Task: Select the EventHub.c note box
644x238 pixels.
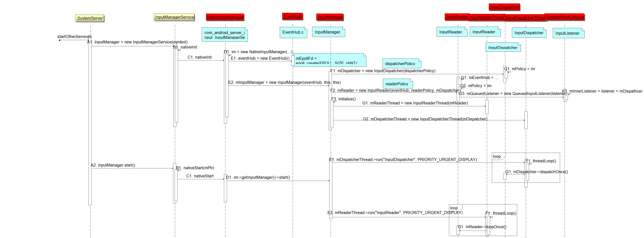Action: point(293,32)
